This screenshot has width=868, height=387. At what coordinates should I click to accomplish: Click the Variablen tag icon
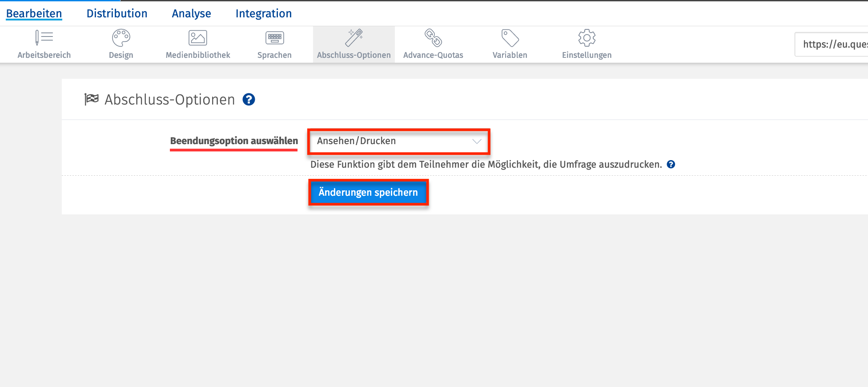(x=510, y=38)
